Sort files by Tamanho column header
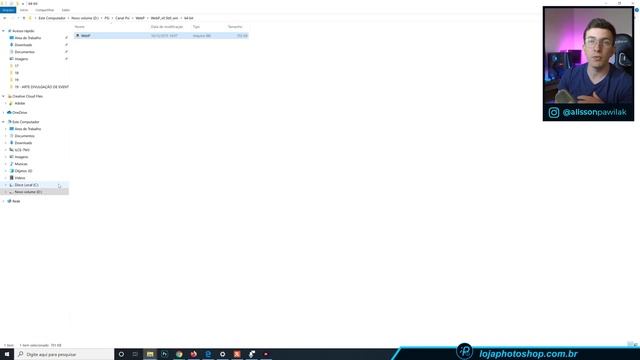 (x=235, y=27)
